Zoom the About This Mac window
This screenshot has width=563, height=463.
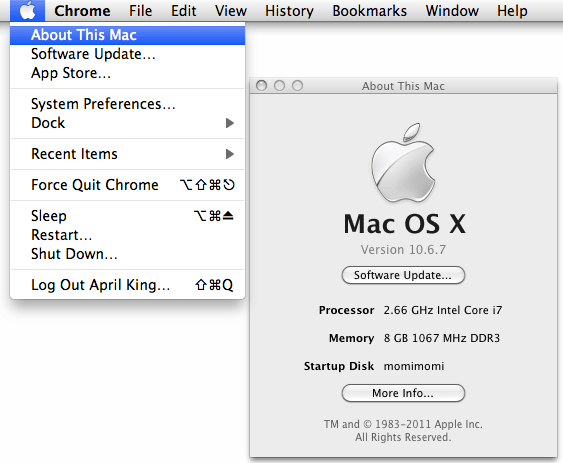297,85
